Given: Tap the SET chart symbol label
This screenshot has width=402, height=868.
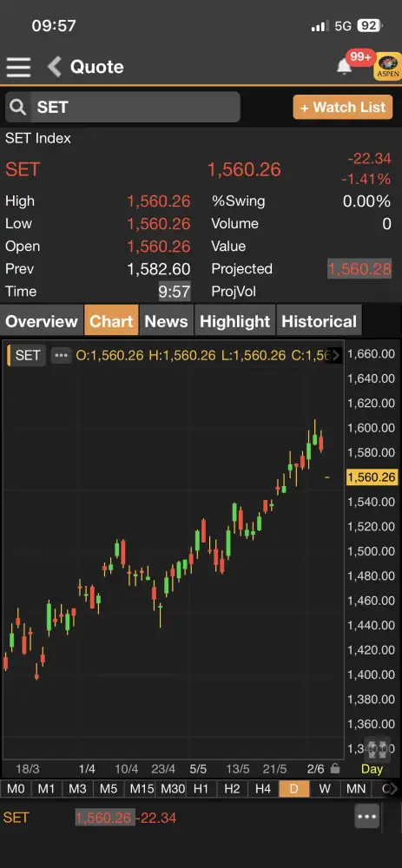Looking at the screenshot, I should (x=27, y=355).
